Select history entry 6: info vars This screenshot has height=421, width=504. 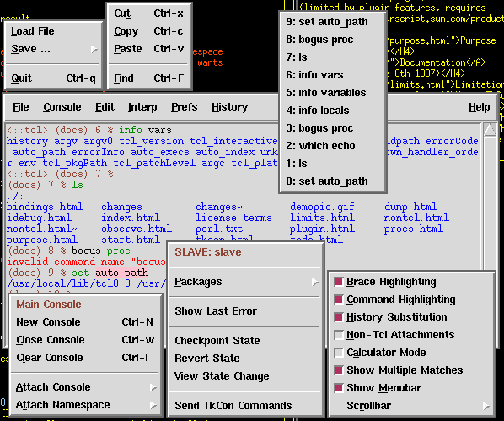[x=333, y=75]
